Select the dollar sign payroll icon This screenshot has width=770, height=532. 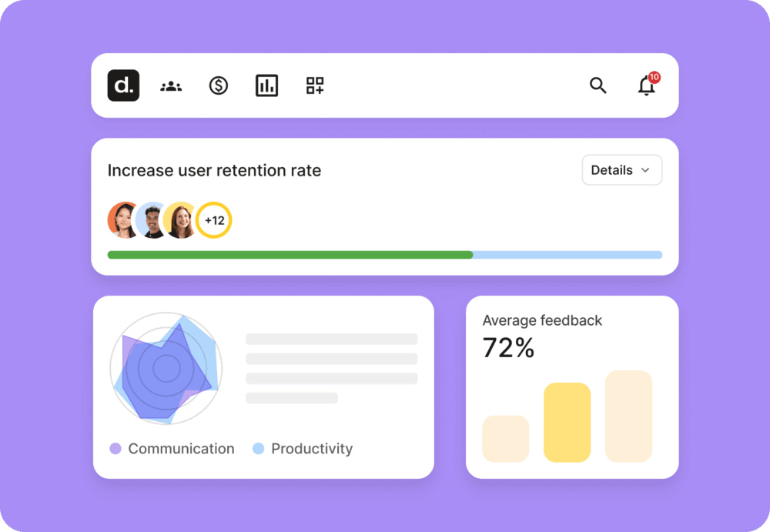click(219, 86)
